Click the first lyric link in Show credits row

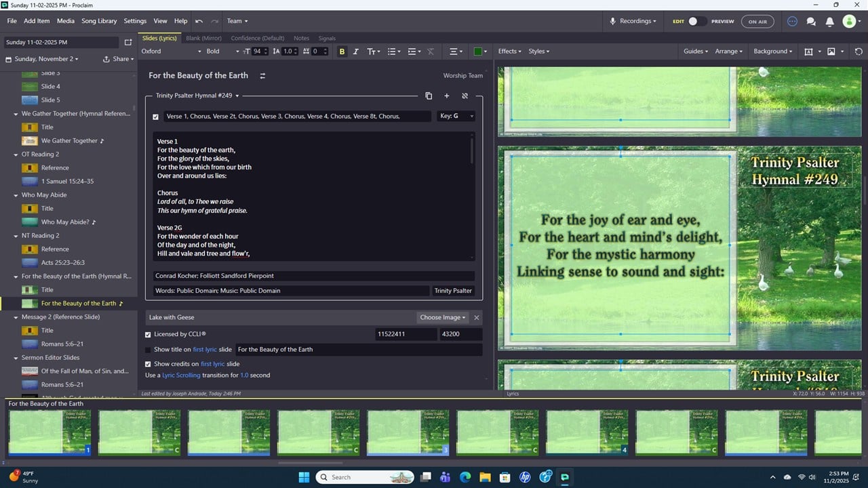[x=214, y=364]
